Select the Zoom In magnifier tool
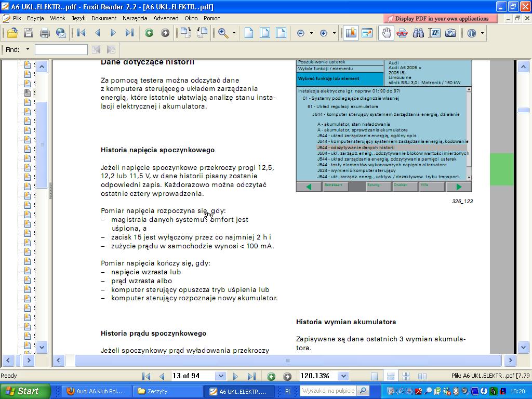This screenshot has height=399, width=532. point(223,33)
